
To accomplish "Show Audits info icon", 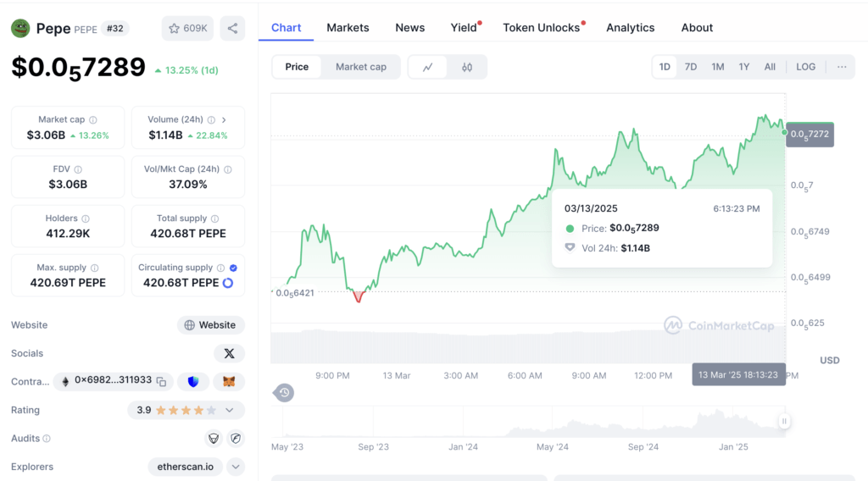I will (x=47, y=439).
